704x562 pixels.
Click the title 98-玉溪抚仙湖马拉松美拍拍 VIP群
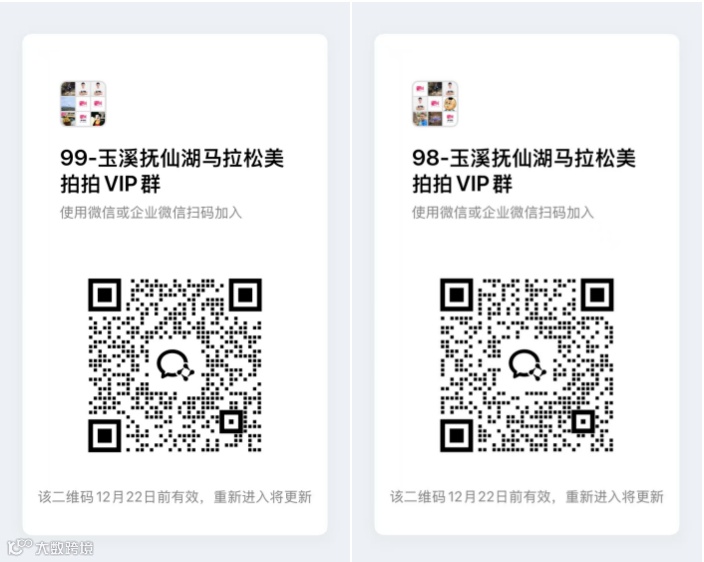click(524, 171)
